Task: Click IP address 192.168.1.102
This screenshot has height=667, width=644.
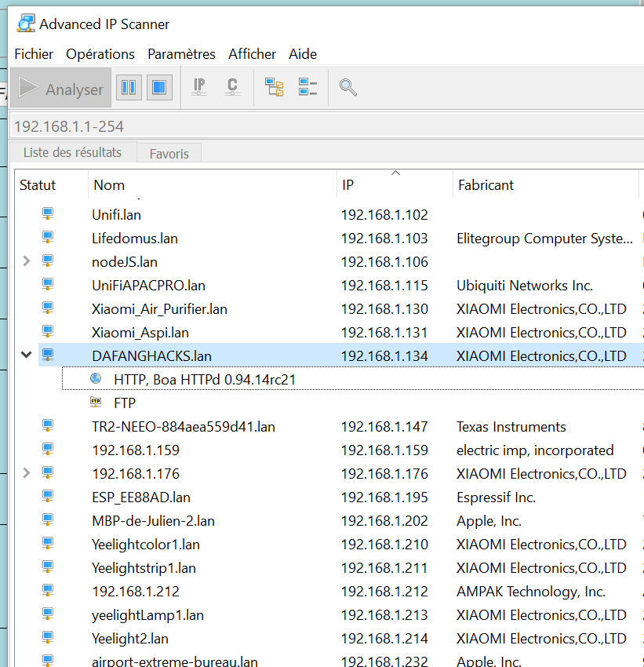Action: (x=384, y=214)
